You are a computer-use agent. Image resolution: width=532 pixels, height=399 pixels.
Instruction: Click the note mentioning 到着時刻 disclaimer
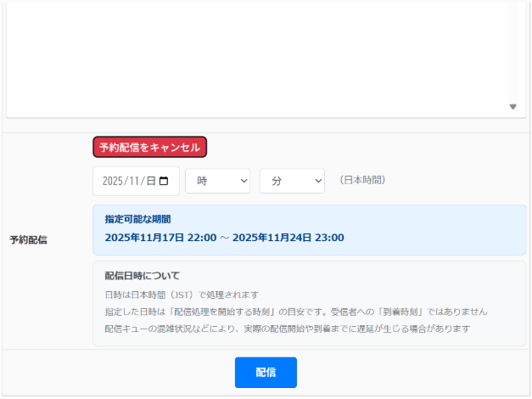(x=295, y=312)
